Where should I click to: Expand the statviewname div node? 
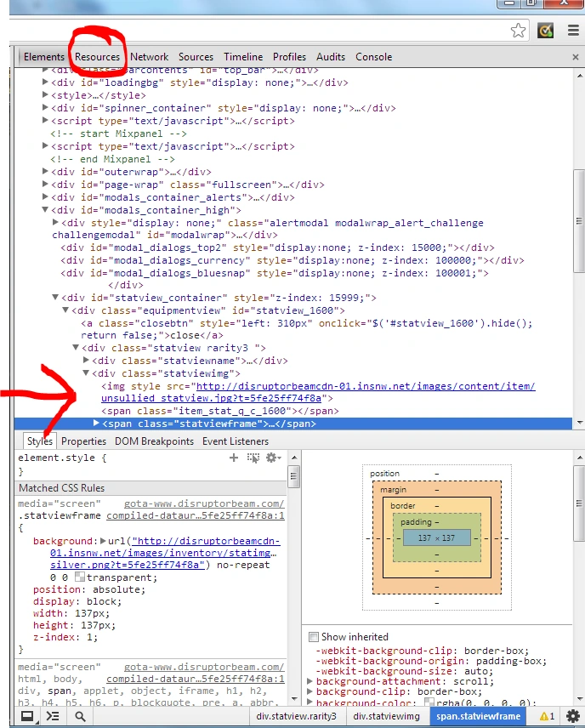coord(86,360)
